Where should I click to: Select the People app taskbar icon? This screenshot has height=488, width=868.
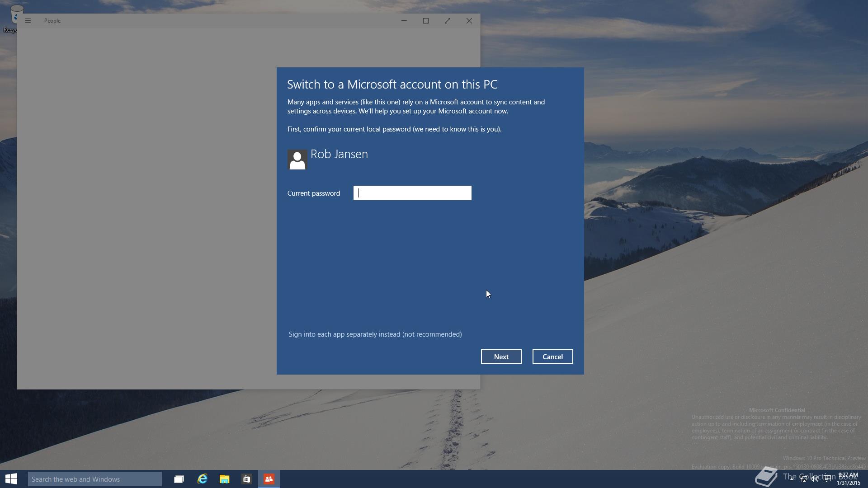pos(269,479)
